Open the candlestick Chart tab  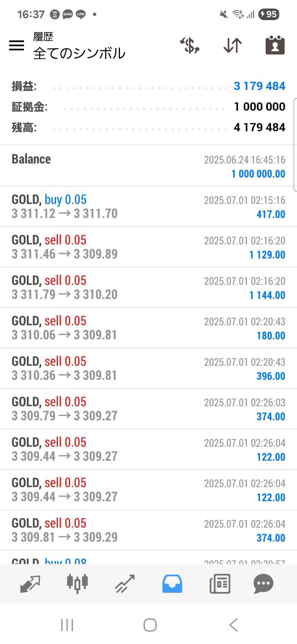(77, 583)
